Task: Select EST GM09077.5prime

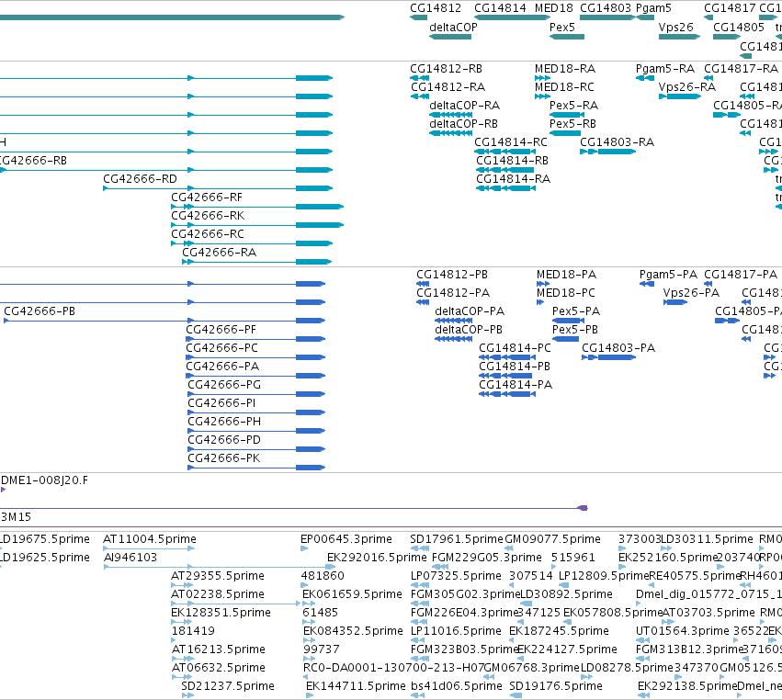Action: point(552,539)
